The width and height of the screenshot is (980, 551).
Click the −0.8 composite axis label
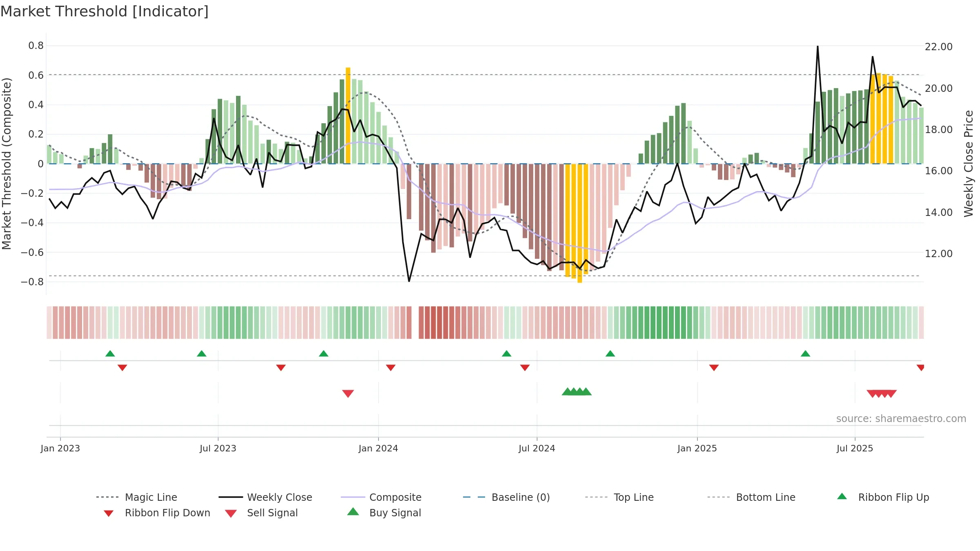tap(32, 282)
